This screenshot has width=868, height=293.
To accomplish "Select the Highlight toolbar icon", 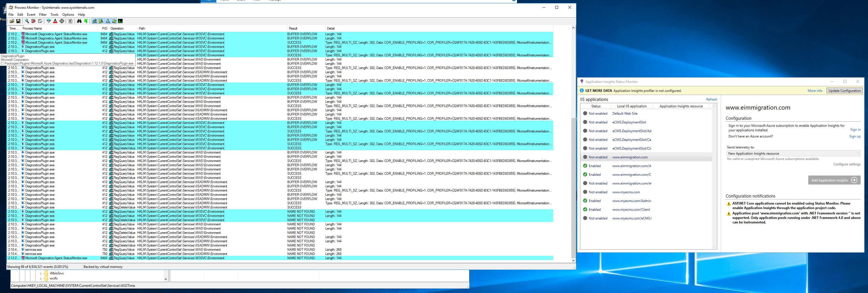I will click(55, 21).
